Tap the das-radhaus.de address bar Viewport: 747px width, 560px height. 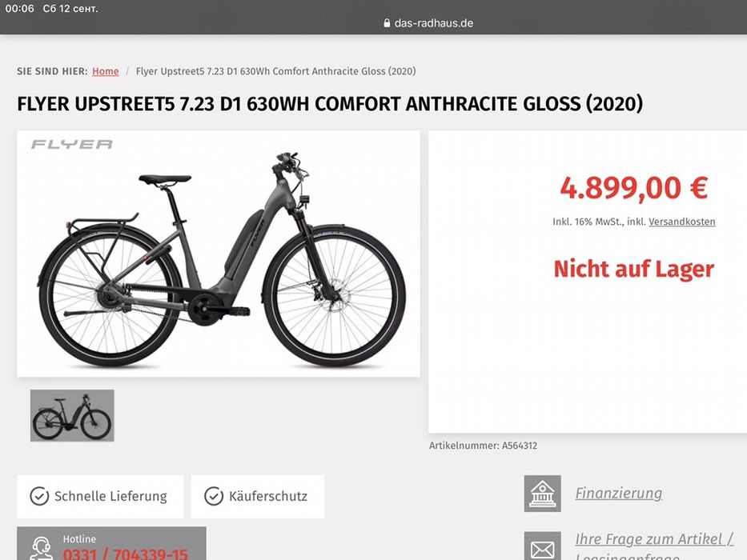tap(428, 23)
